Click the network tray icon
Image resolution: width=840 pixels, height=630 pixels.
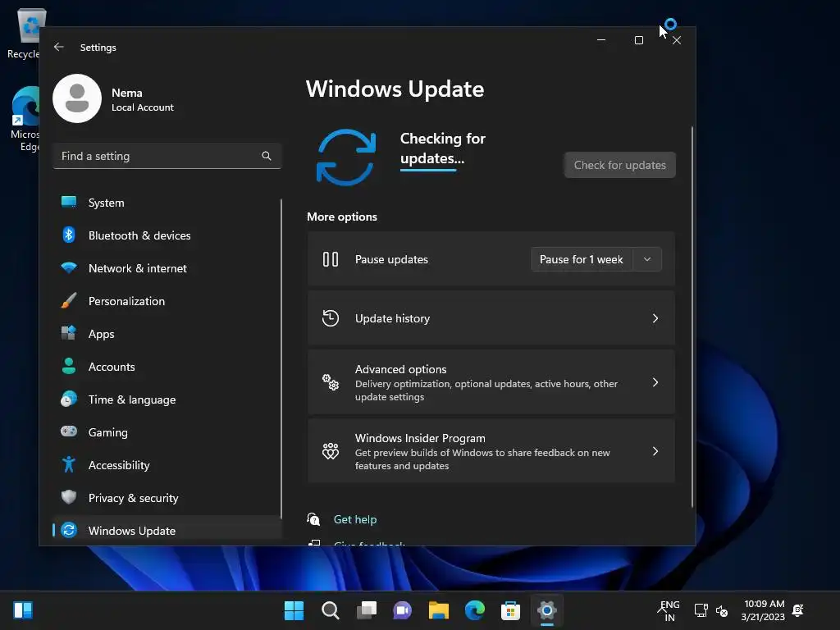(701, 610)
